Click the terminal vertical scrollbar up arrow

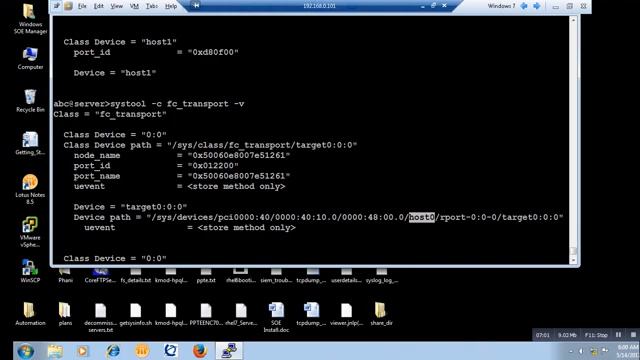click(x=573, y=20)
